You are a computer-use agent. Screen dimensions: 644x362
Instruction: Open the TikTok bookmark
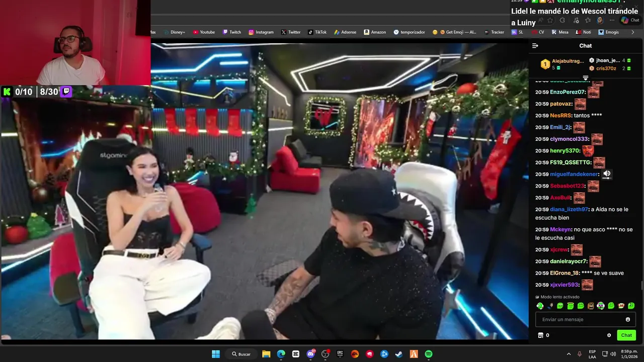pos(317,32)
